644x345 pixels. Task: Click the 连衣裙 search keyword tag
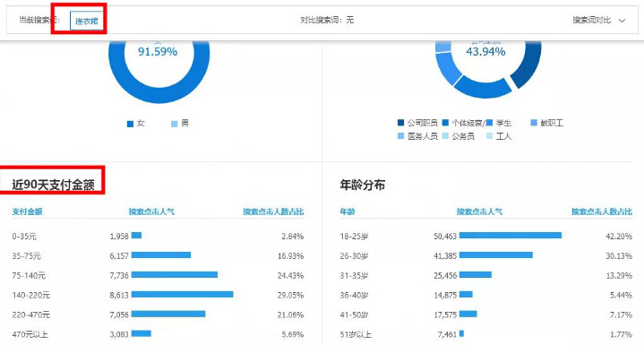(x=86, y=21)
